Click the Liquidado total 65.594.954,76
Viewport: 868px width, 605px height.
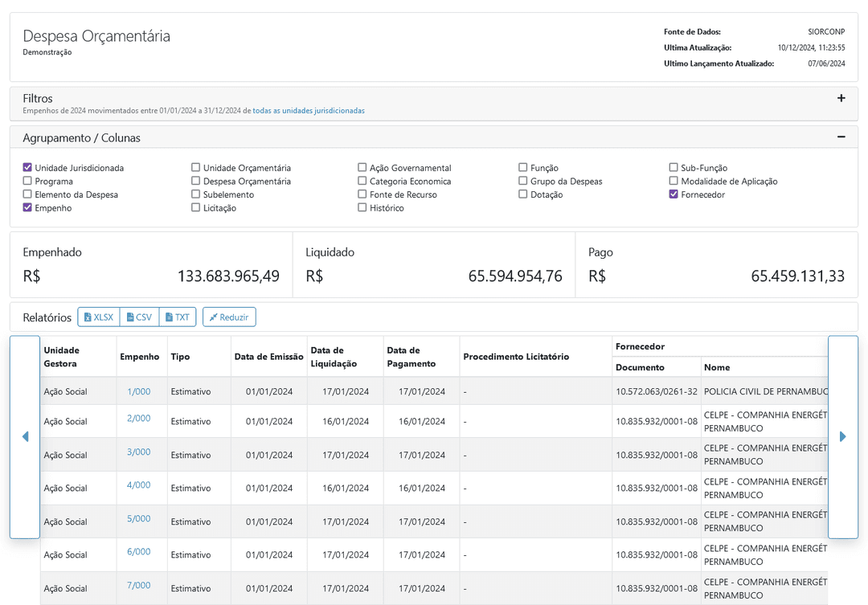point(515,276)
